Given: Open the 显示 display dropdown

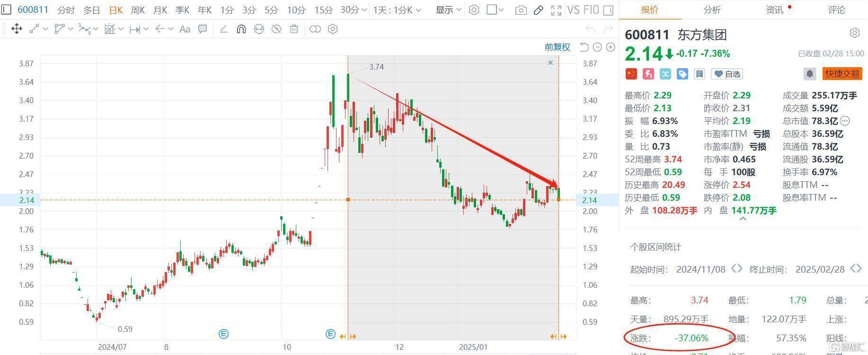Looking at the screenshot, I should (x=449, y=10).
